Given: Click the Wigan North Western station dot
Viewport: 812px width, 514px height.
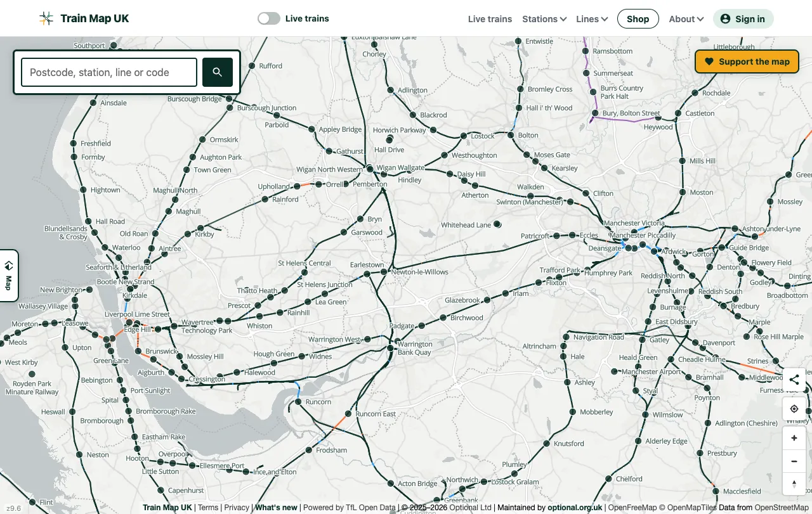Looking at the screenshot, I should tap(370, 169).
